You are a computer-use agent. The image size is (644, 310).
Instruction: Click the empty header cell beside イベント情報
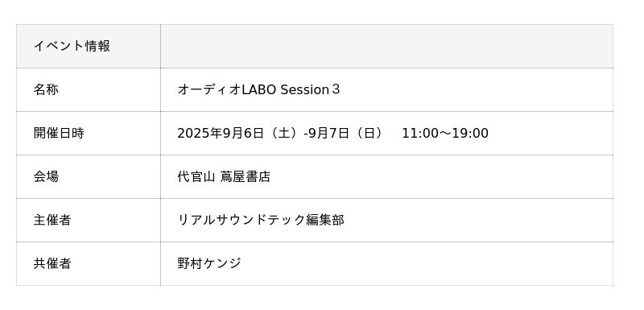click(386, 46)
